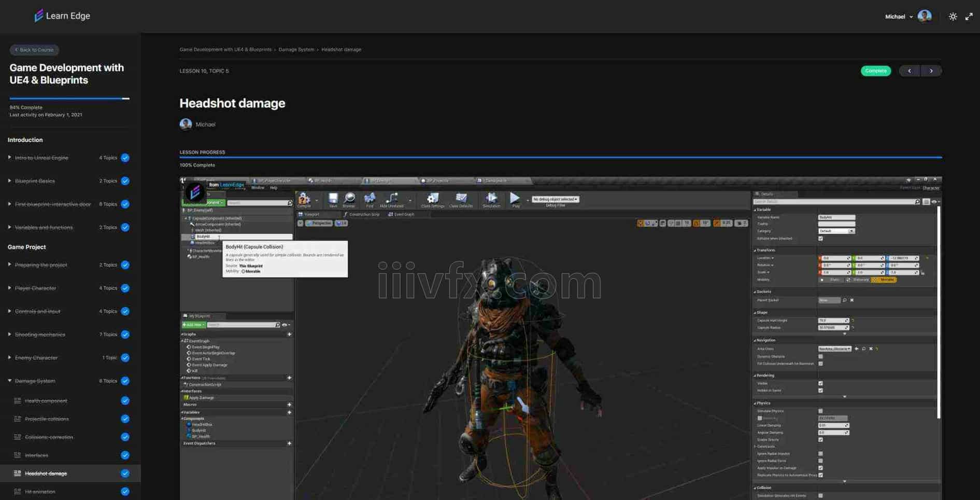
Task: Click the Game Development with UE4 breadcrumb
Action: click(x=225, y=50)
